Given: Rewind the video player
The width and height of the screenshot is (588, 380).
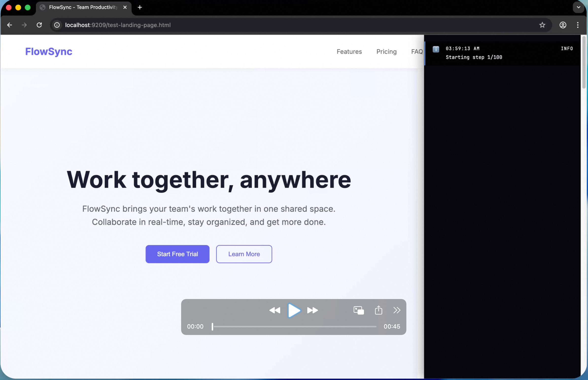Looking at the screenshot, I should (x=275, y=310).
